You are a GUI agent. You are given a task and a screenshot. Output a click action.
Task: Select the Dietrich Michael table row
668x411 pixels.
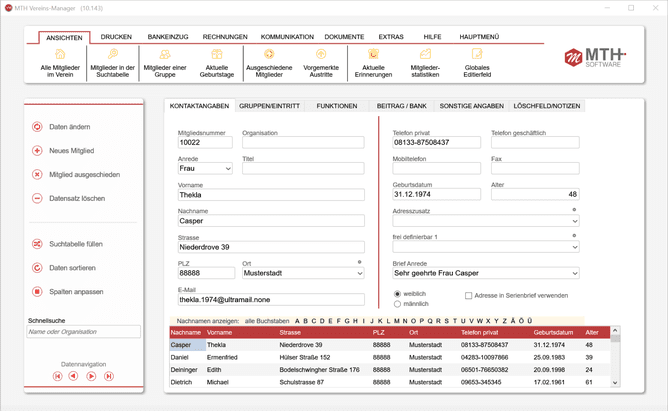pyautogui.click(x=390, y=382)
